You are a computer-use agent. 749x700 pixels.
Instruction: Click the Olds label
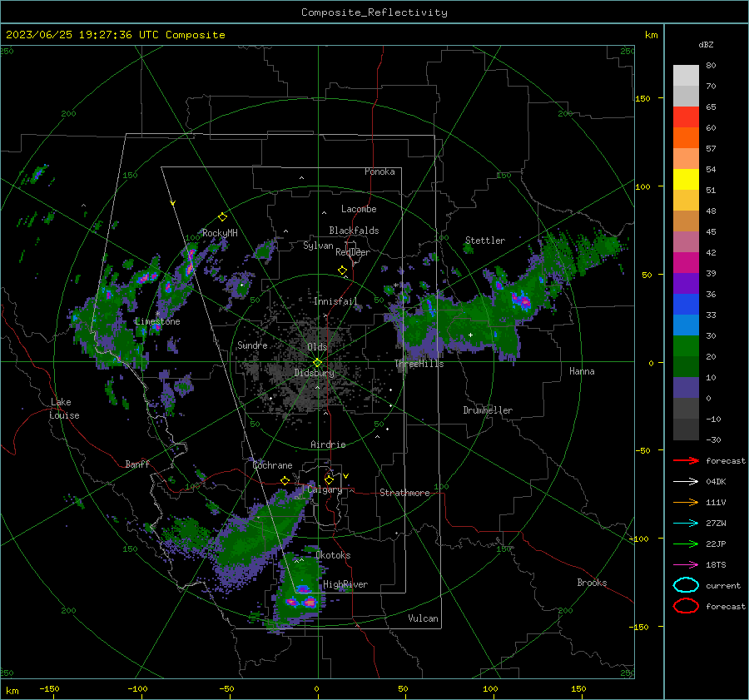pyautogui.click(x=317, y=347)
